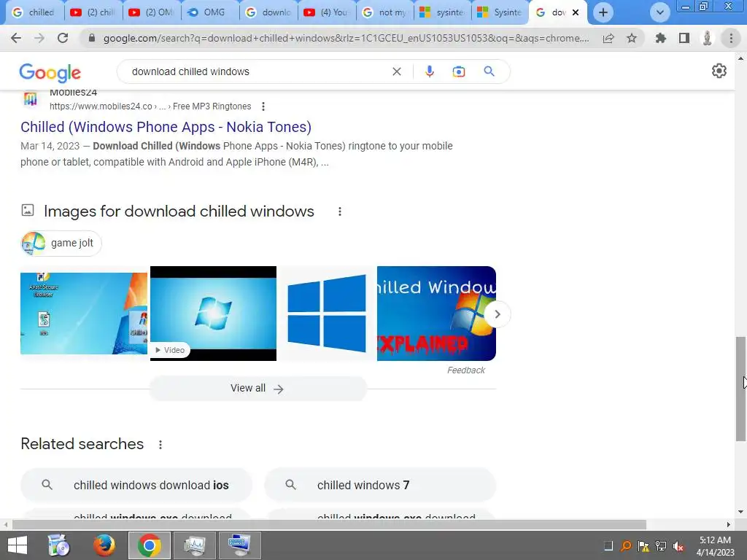
Task: Switch to 'downlo' Google tab
Action: [268, 12]
